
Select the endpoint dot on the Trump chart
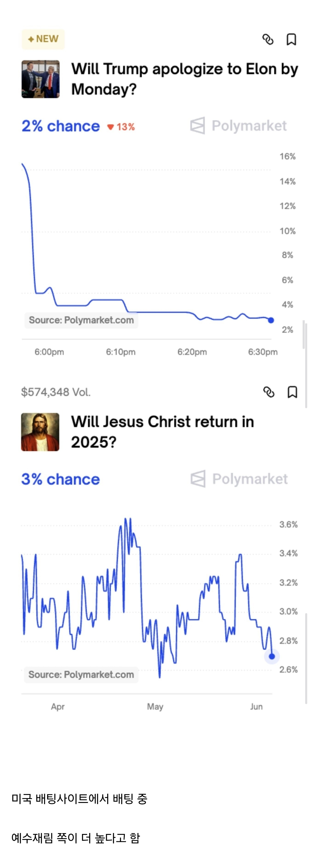(271, 321)
